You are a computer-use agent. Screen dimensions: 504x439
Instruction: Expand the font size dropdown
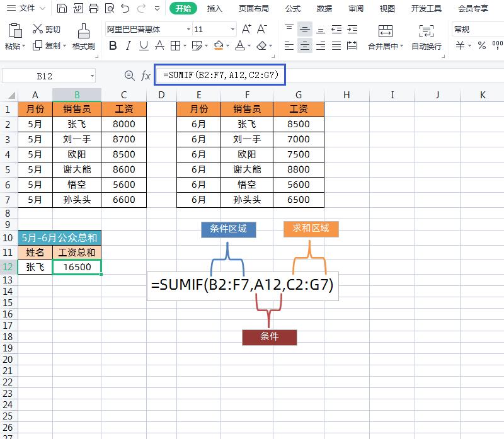[232, 30]
